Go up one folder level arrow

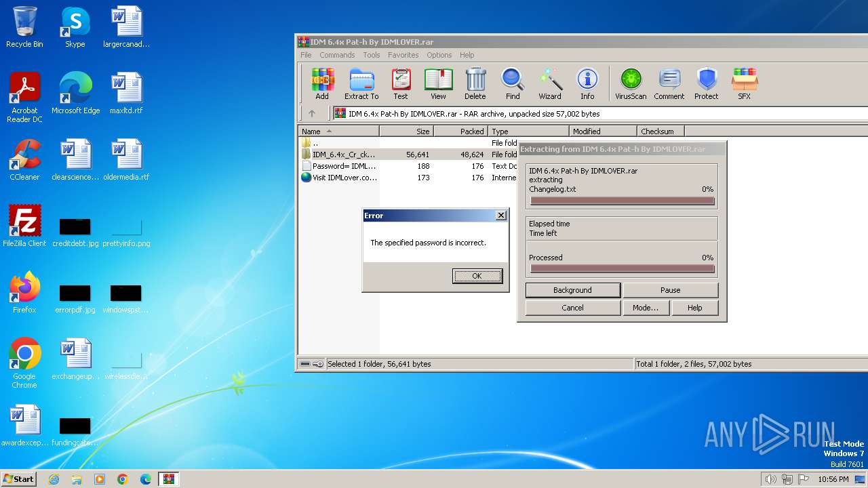click(312, 114)
